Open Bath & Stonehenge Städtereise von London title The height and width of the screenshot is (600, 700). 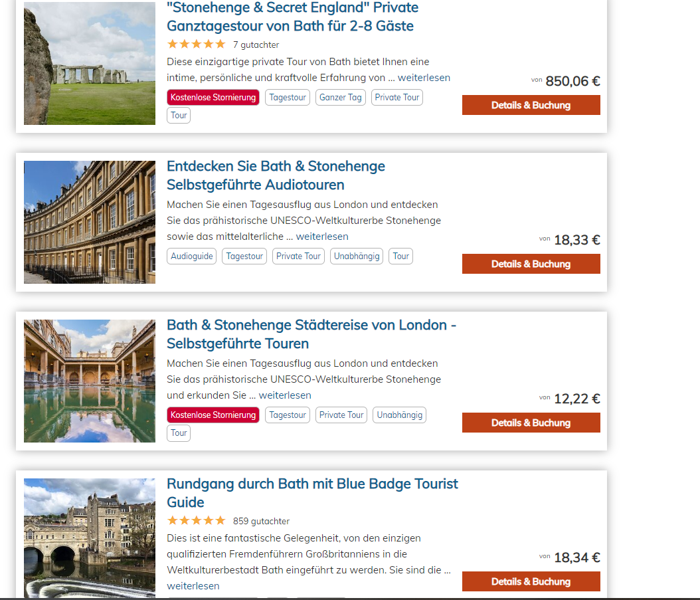pos(311,334)
